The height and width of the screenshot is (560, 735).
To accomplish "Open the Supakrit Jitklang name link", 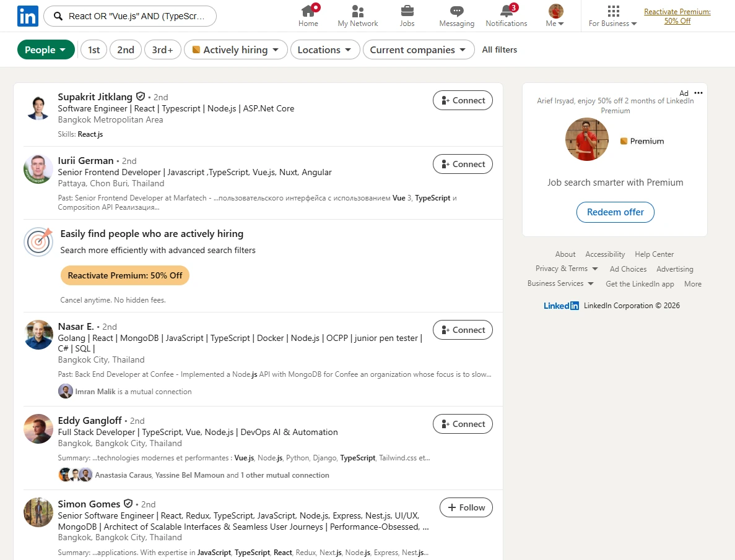I will [x=95, y=97].
